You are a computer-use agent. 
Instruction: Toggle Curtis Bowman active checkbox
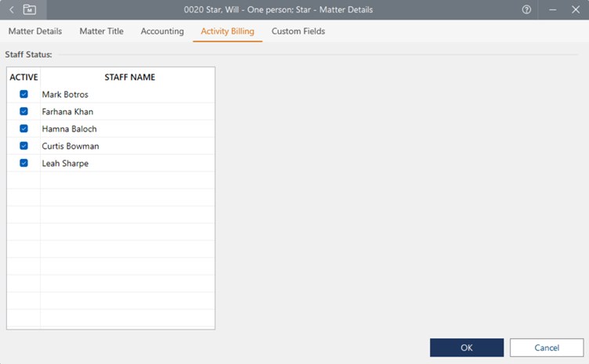point(23,146)
